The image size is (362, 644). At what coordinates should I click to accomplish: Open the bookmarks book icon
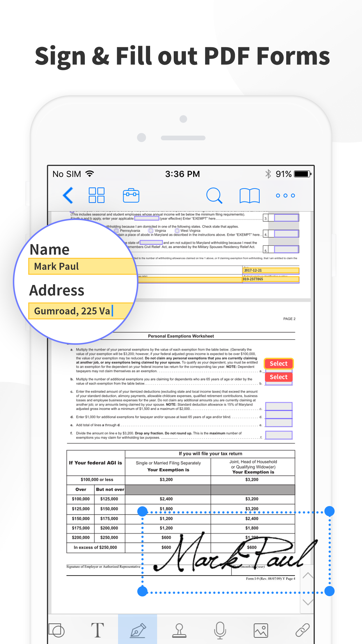249,195
